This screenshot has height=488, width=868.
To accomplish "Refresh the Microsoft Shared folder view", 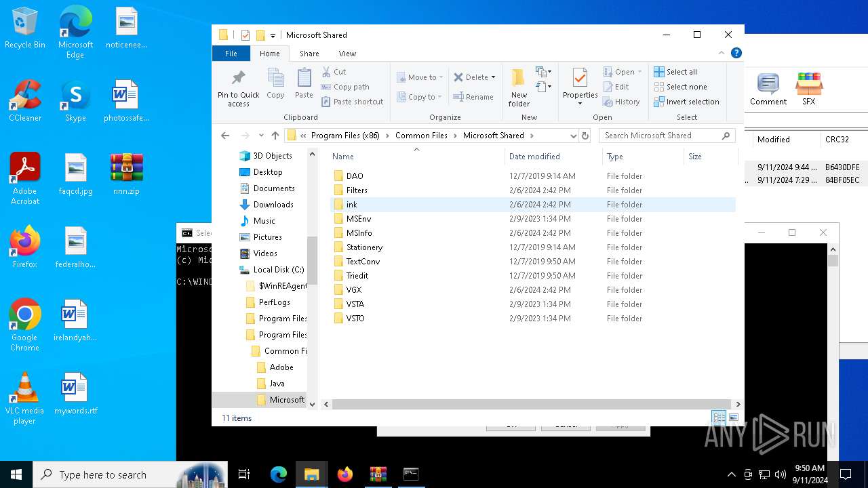I will tap(585, 136).
